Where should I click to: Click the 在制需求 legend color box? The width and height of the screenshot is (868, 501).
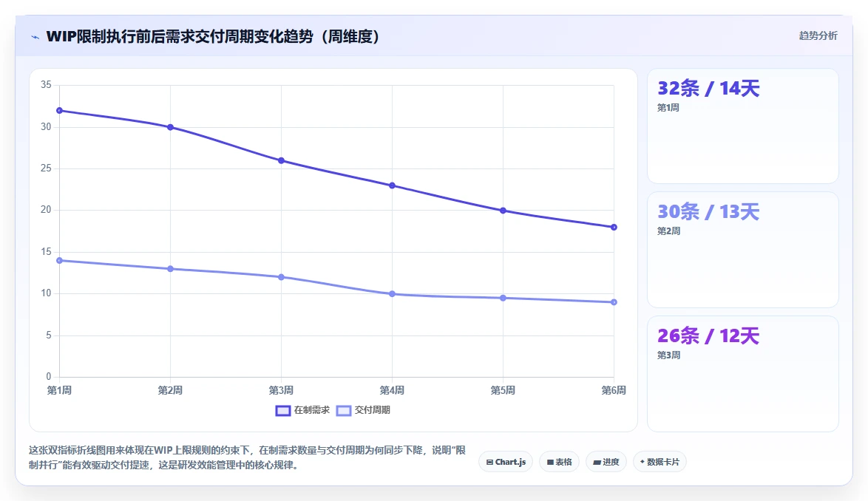coord(283,410)
